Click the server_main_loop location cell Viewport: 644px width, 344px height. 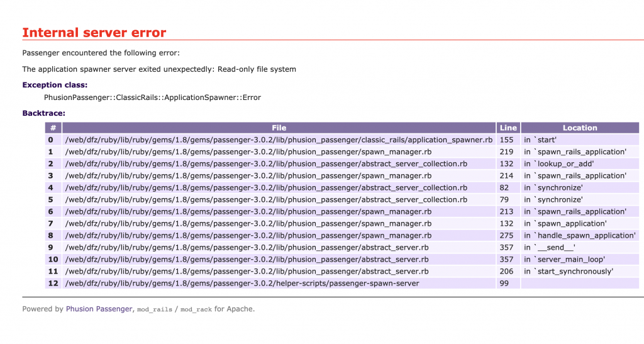tap(563, 259)
